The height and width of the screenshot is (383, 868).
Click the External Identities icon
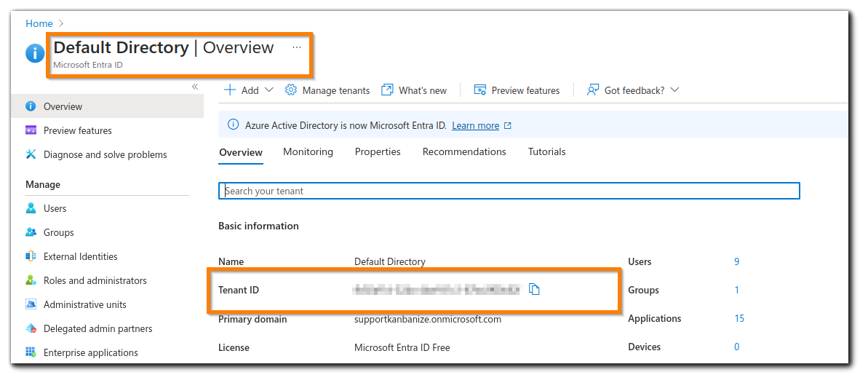click(x=31, y=256)
